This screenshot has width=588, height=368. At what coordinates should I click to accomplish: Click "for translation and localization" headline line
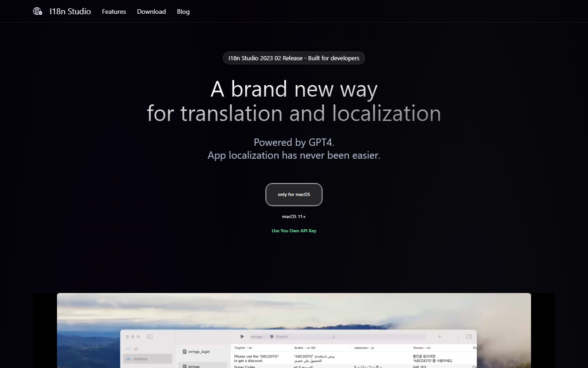tap(294, 113)
